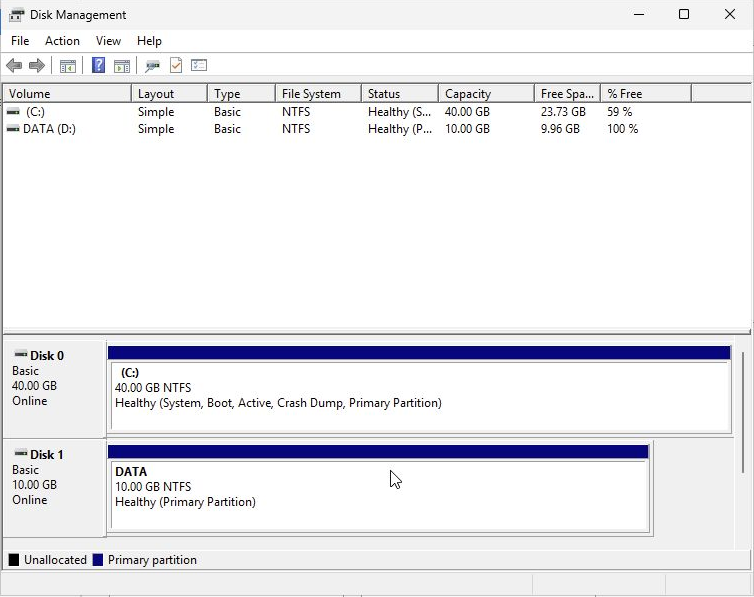Click the blue Primary partition legend swatch

tap(98, 560)
